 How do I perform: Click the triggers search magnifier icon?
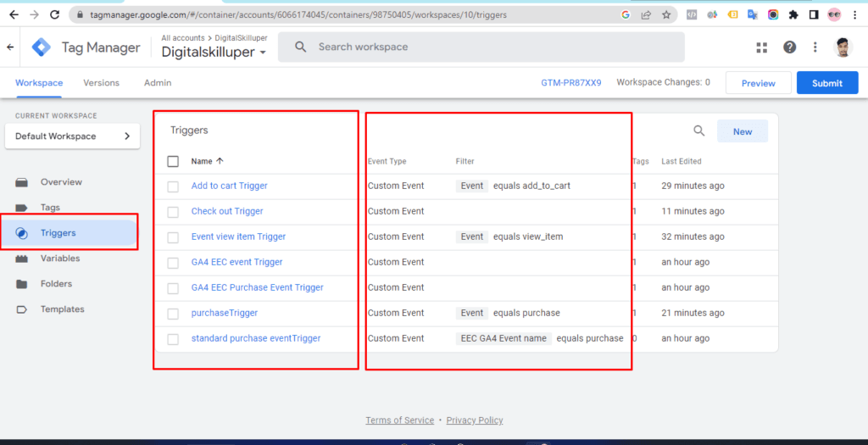pos(699,131)
